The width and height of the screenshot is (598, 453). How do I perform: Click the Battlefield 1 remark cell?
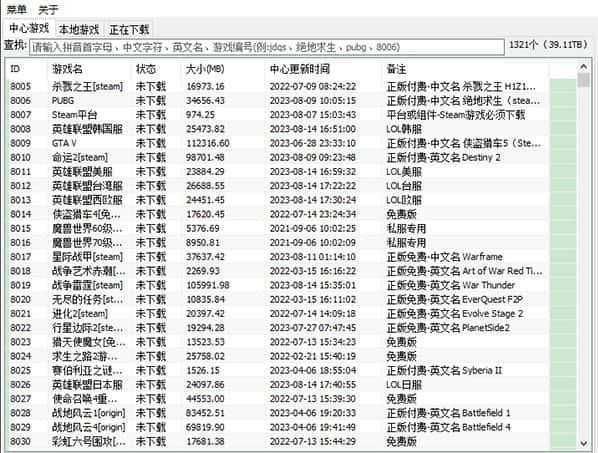point(448,413)
